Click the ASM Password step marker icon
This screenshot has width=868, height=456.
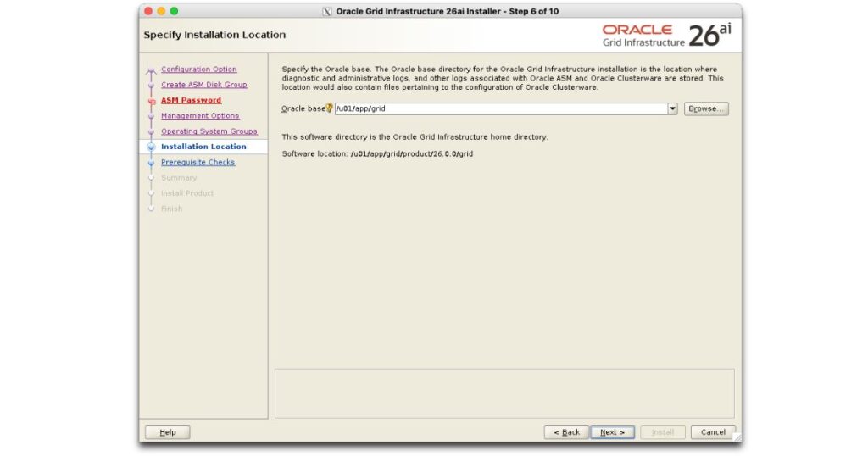tap(151, 101)
